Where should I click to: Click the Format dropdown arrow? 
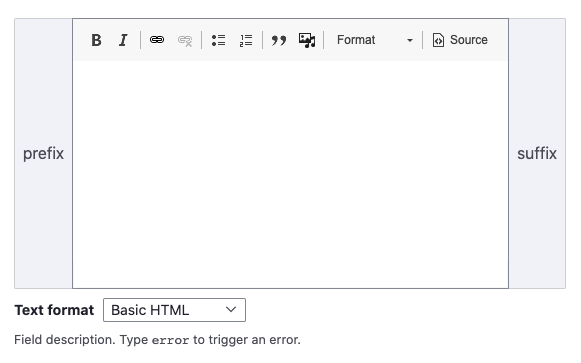point(409,40)
